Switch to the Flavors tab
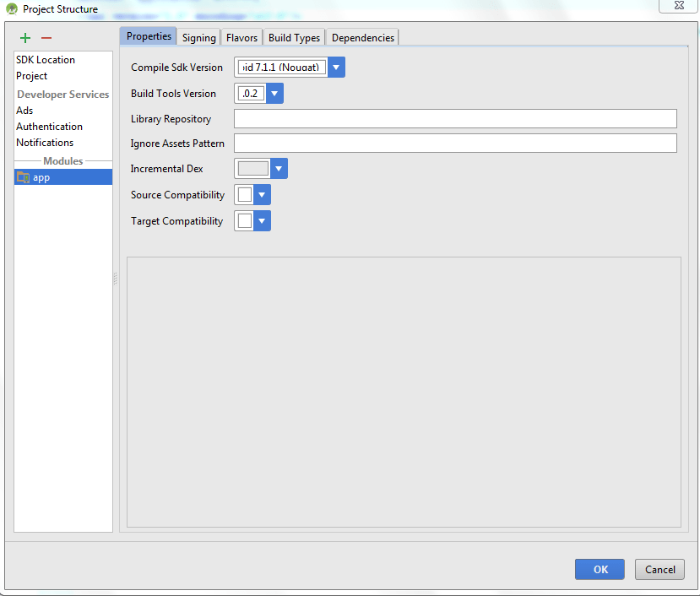Screen dimensions: 700x596 [241, 38]
